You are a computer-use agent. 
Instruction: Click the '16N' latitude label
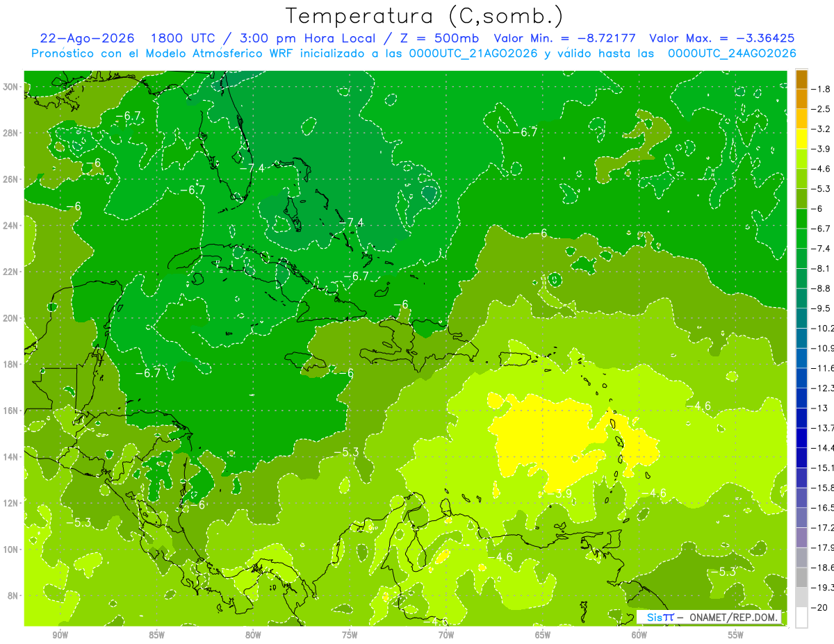coord(11,411)
